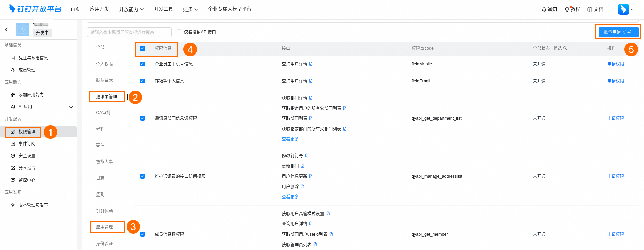Open the 文档 book icon
Image resolution: width=644 pixels, height=250 pixels.
590,9
